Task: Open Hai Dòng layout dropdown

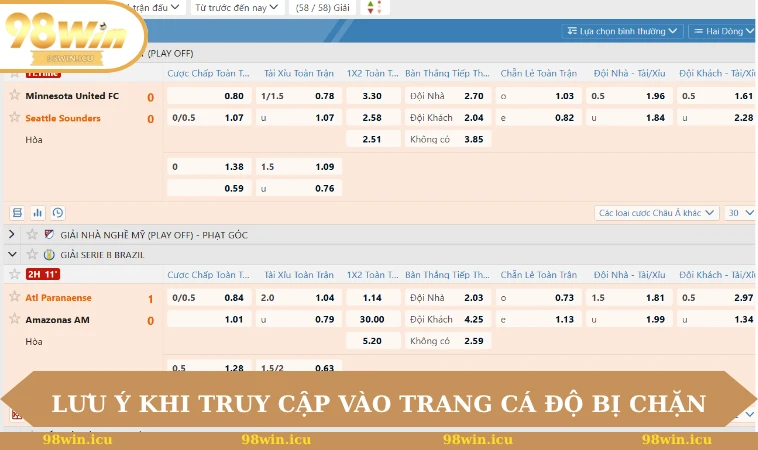Action: [x=723, y=31]
